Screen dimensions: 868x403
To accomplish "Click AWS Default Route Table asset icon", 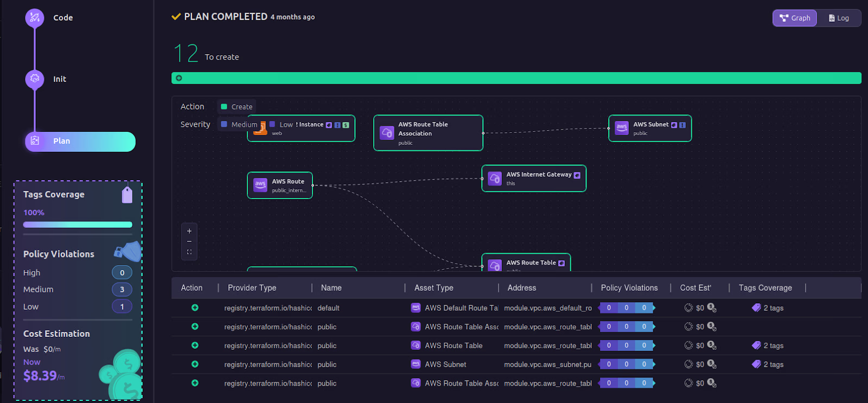I will [416, 308].
